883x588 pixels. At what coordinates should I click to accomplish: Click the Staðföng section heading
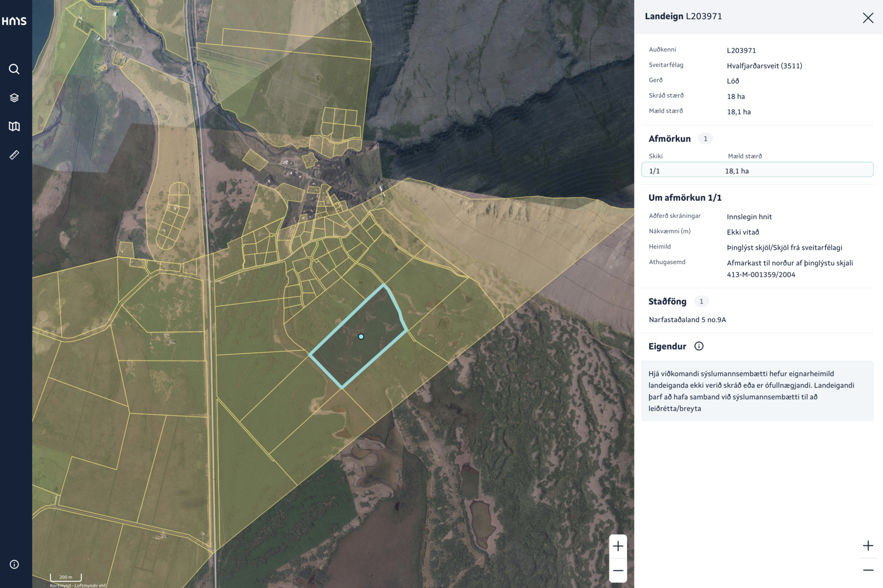667,302
